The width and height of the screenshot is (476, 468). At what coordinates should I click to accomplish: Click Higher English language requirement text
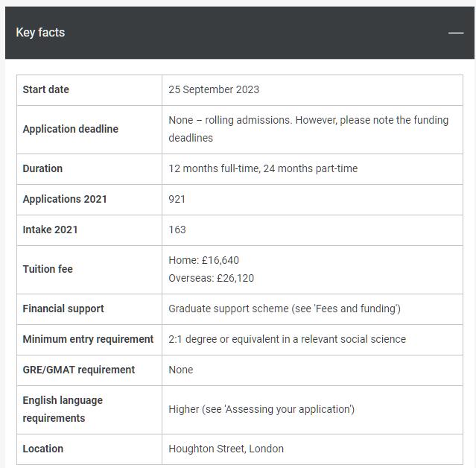tap(261, 409)
